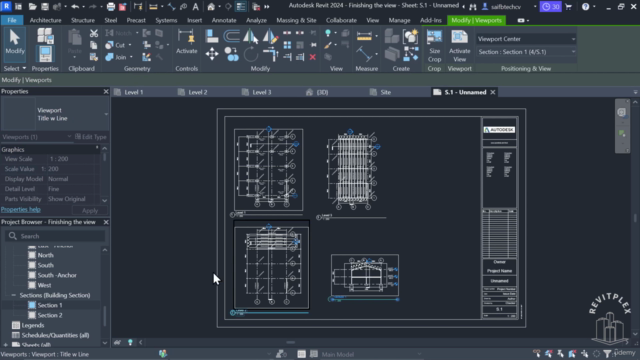Toggle Reveal Hidden Elements lightbulb at view bottom
The width and height of the screenshot is (640, 360).
130,342
